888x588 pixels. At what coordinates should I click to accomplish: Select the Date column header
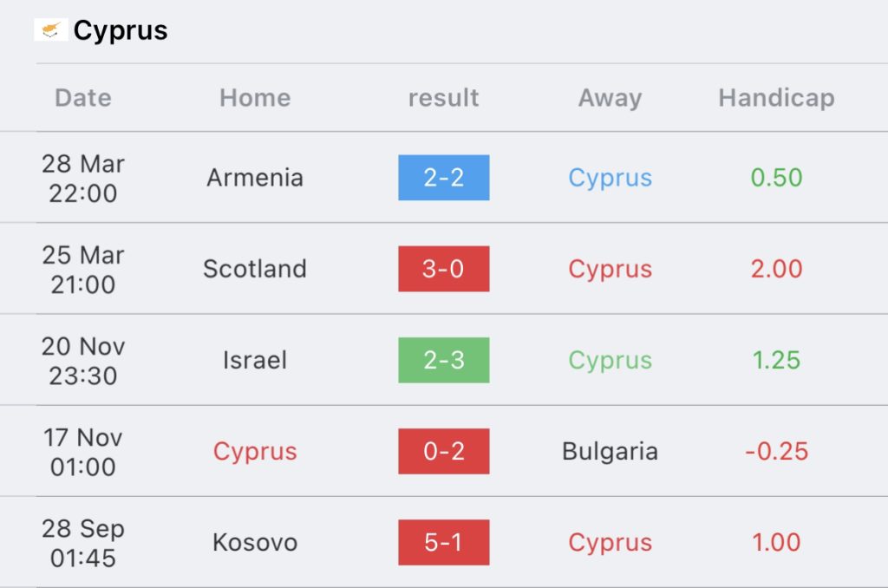[83, 97]
